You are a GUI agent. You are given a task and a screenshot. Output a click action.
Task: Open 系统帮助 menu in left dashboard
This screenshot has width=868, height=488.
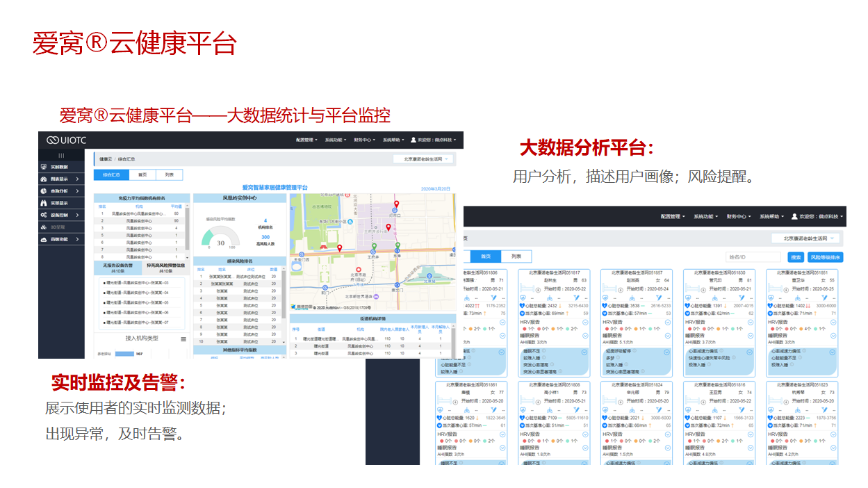(393, 140)
